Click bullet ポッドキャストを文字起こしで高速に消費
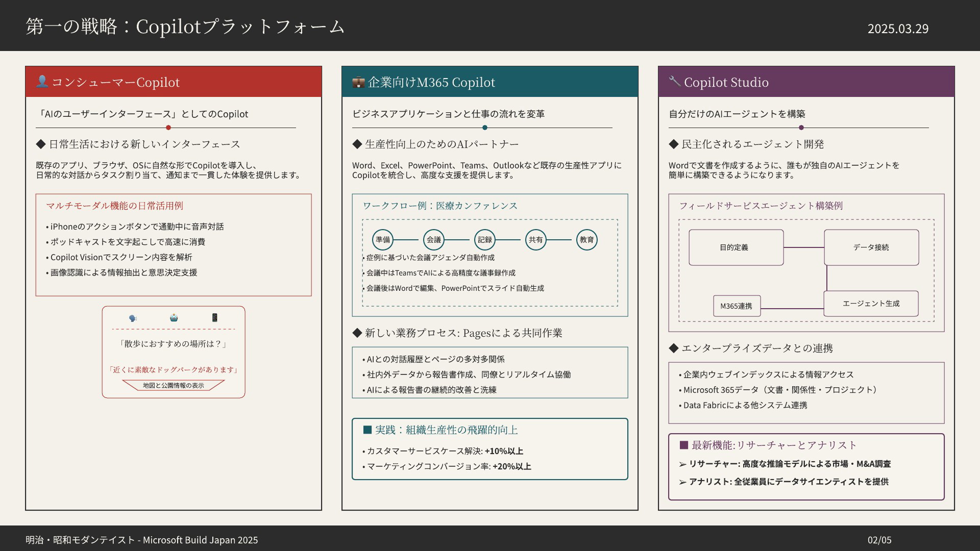Screen dimensions: 980x551 coord(126,242)
